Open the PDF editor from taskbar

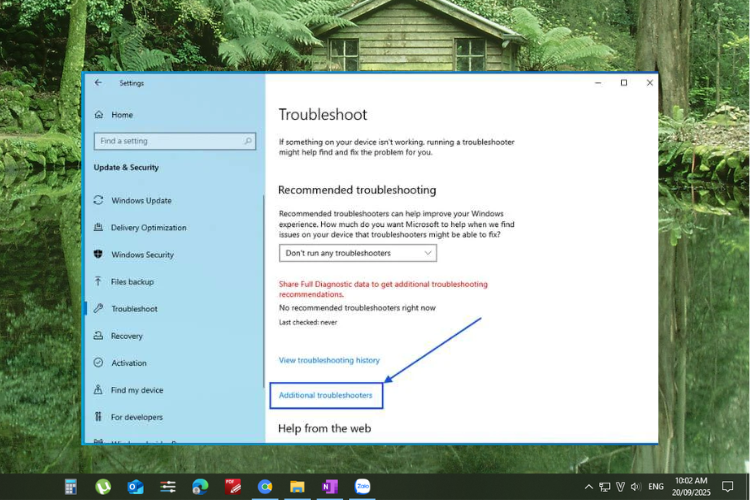pyautogui.click(x=233, y=487)
